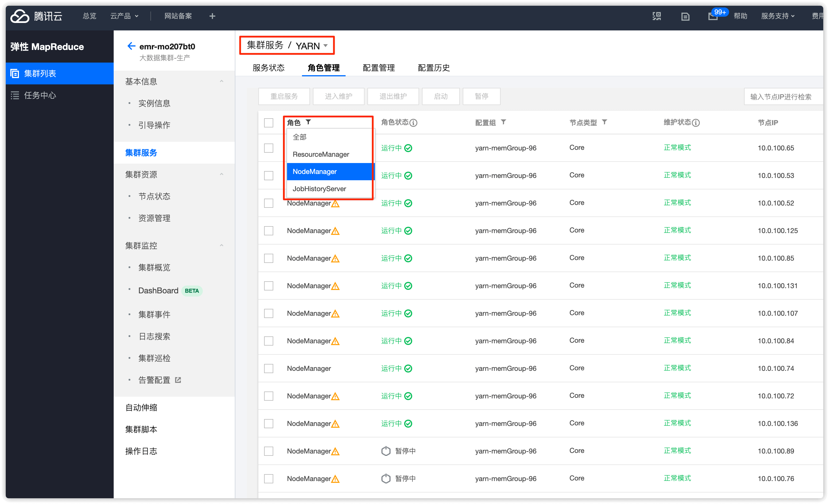The width and height of the screenshot is (829, 504).
Task: Check the row for node 10.0.100.74
Action: pyautogui.click(x=268, y=369)
